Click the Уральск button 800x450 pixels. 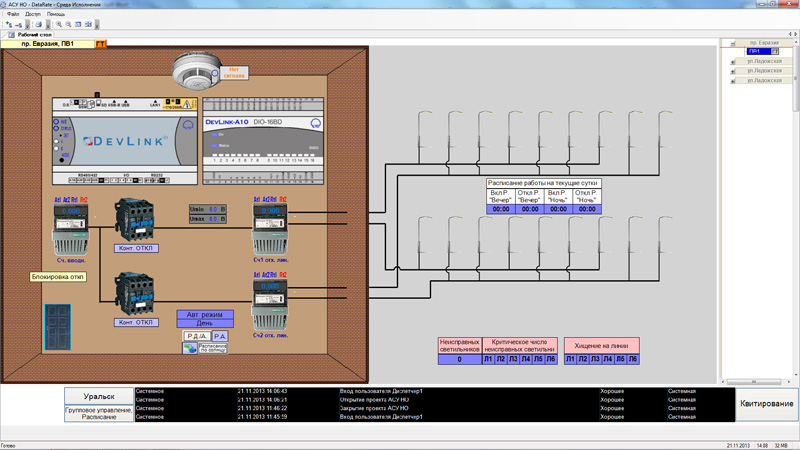click(99, 396)
